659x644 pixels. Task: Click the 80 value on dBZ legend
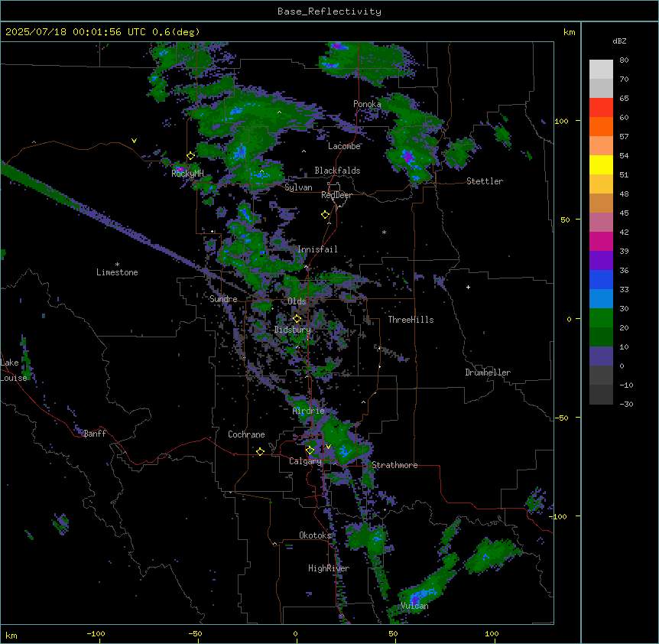point(624,60)
